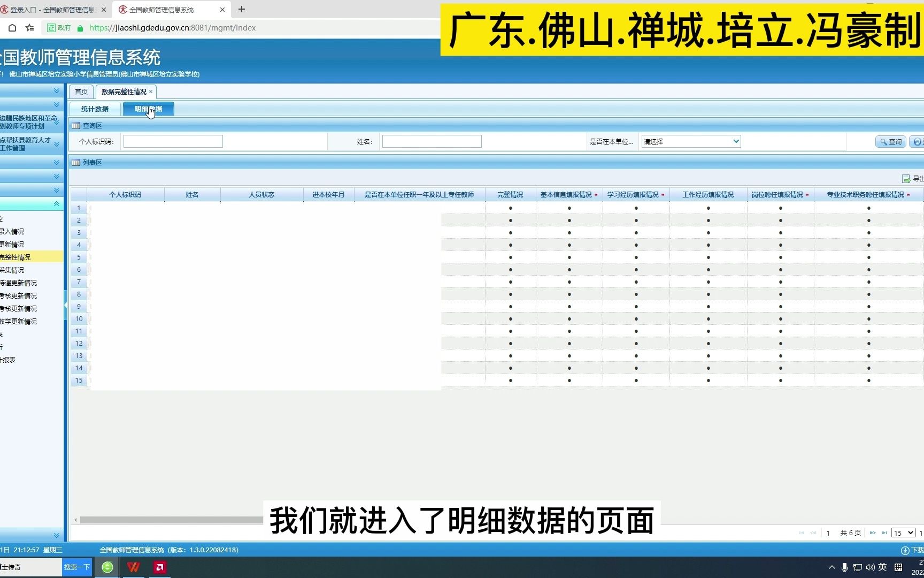
Task: Click the 人员状态 column header
Action: 262,195
